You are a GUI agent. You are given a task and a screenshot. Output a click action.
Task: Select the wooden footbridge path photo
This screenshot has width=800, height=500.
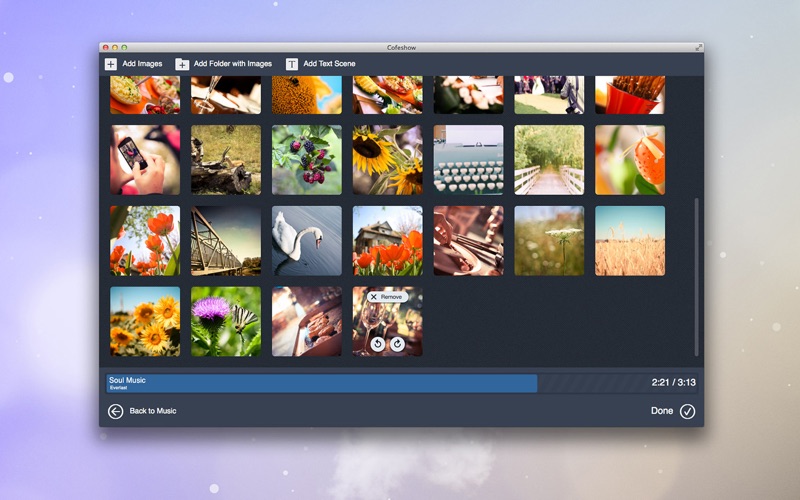(549, 160)
